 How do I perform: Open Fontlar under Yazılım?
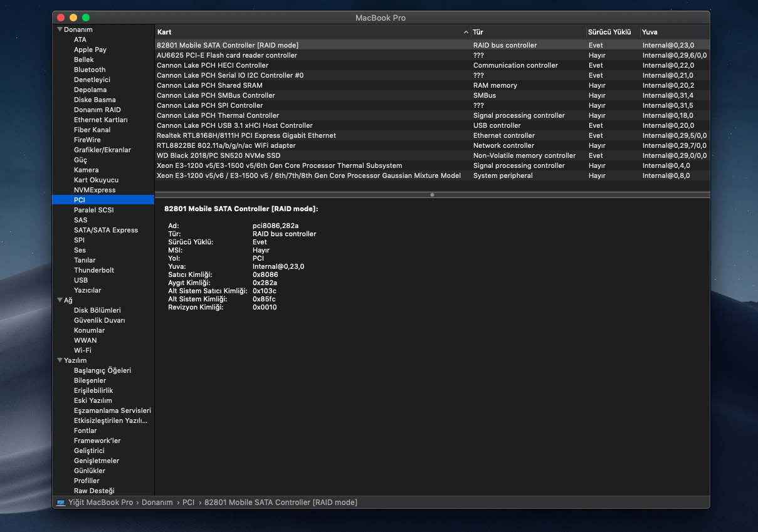tap(85, 430)
